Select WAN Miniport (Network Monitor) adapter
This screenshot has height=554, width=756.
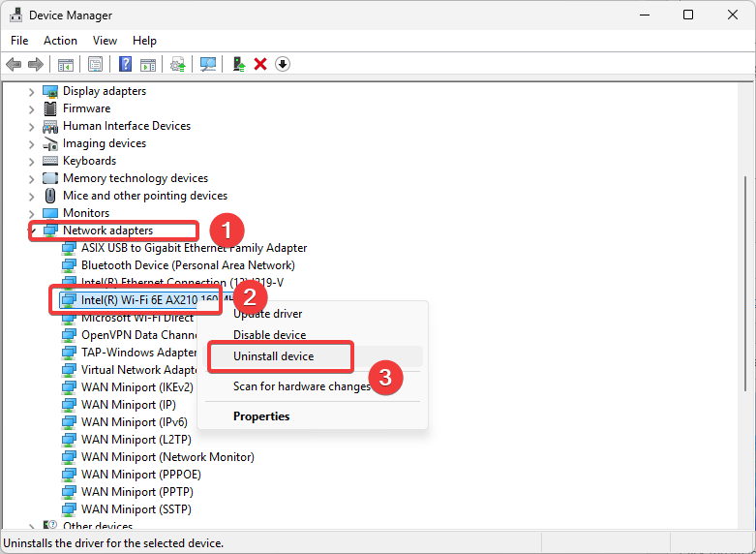pos(167,457)
